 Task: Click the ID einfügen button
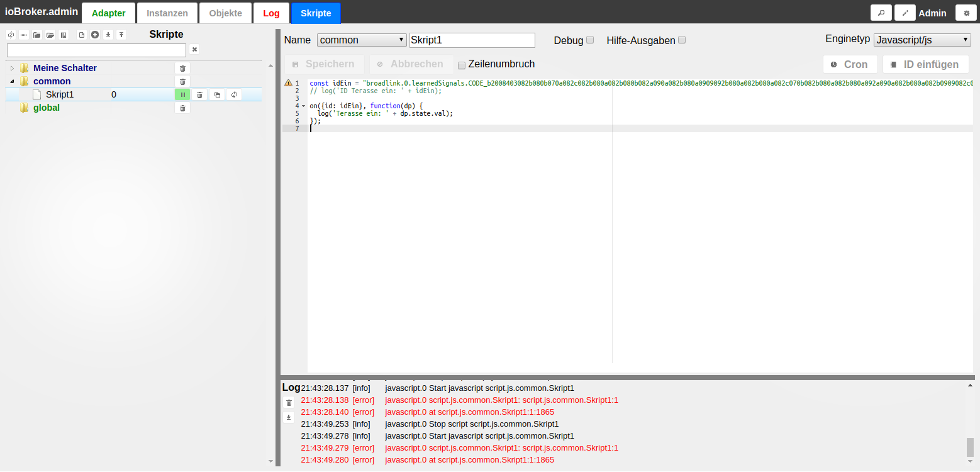[926, 64]
